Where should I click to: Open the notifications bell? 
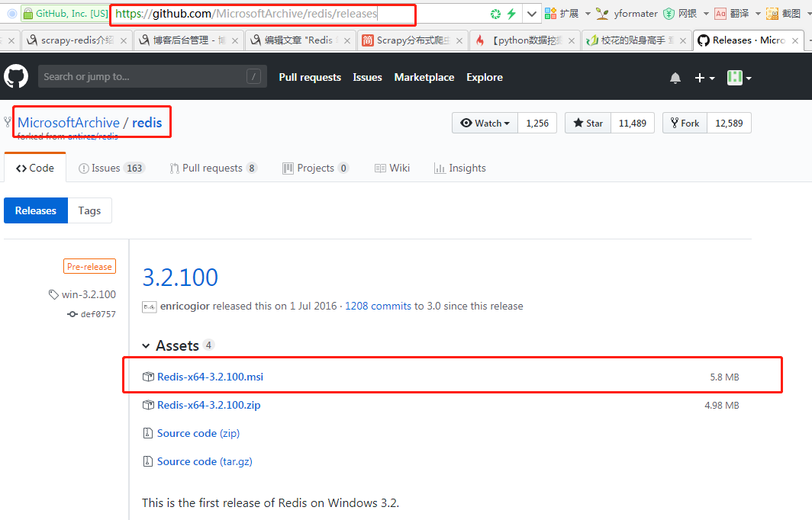(x=675, y=78)
